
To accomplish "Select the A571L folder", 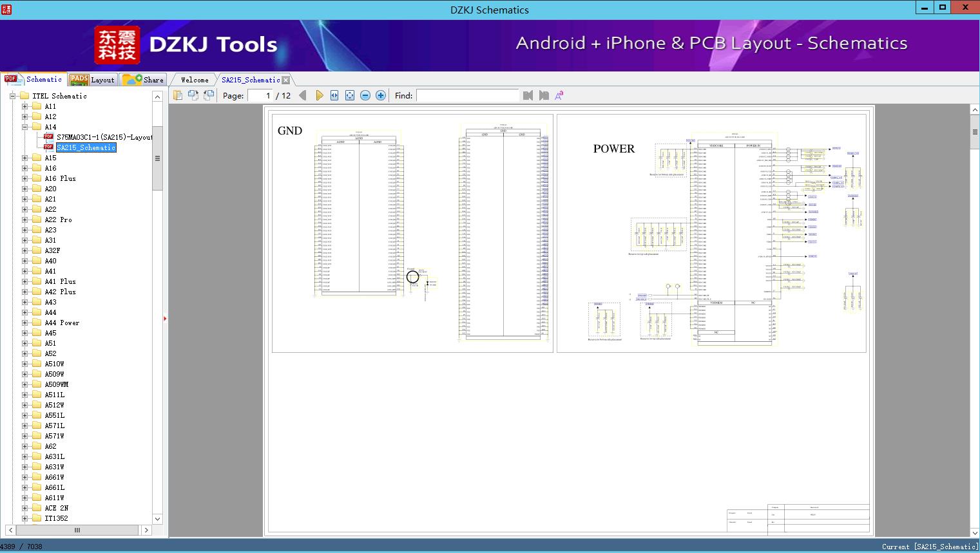I will click(55, 426).
